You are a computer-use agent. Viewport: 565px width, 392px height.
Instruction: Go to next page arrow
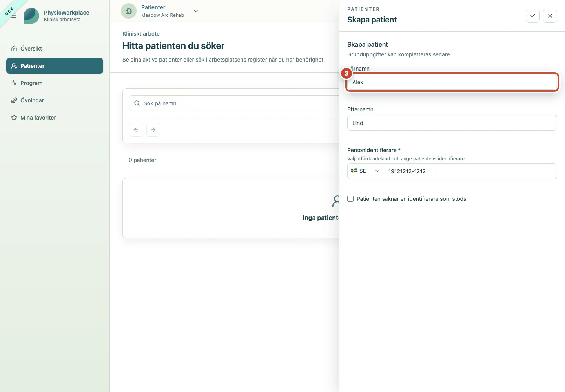(153, 130)
